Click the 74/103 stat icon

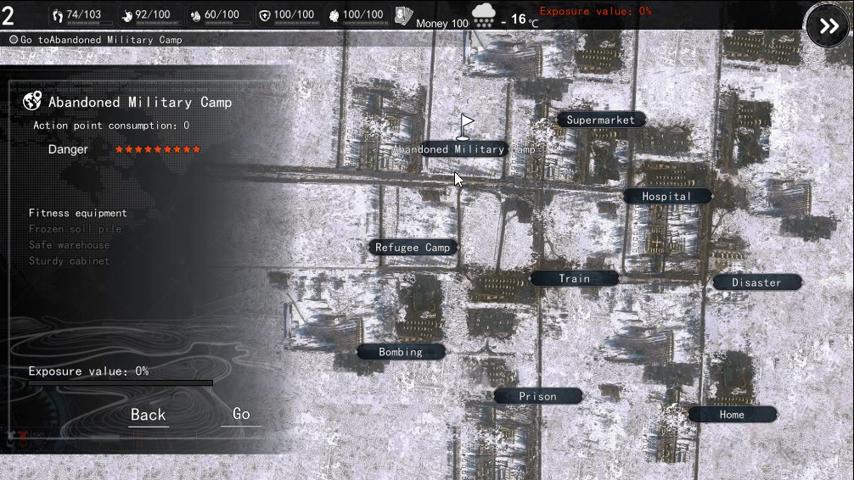point(57,16)
